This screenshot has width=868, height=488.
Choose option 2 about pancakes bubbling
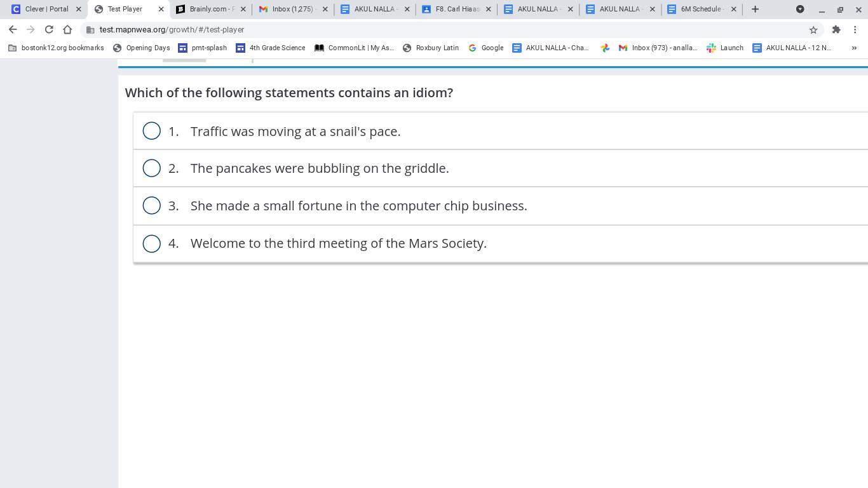coord(151,168)
